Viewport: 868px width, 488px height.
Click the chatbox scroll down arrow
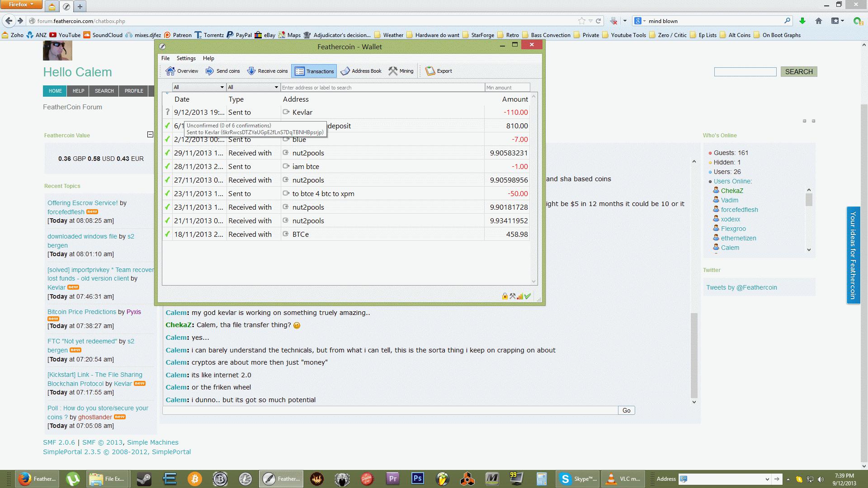pos(694,402)
